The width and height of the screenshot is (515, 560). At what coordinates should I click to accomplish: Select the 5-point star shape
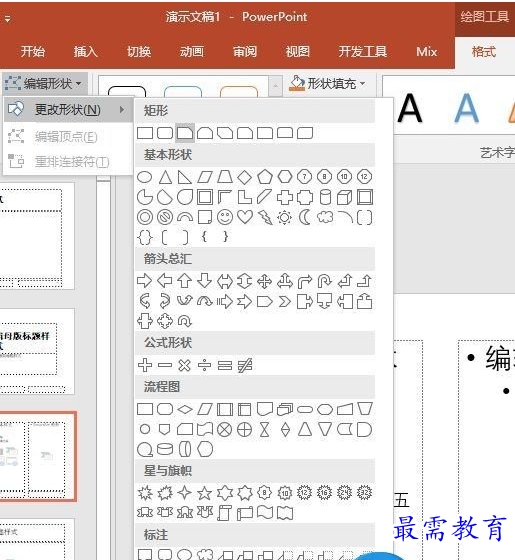[x=205, y=493]
